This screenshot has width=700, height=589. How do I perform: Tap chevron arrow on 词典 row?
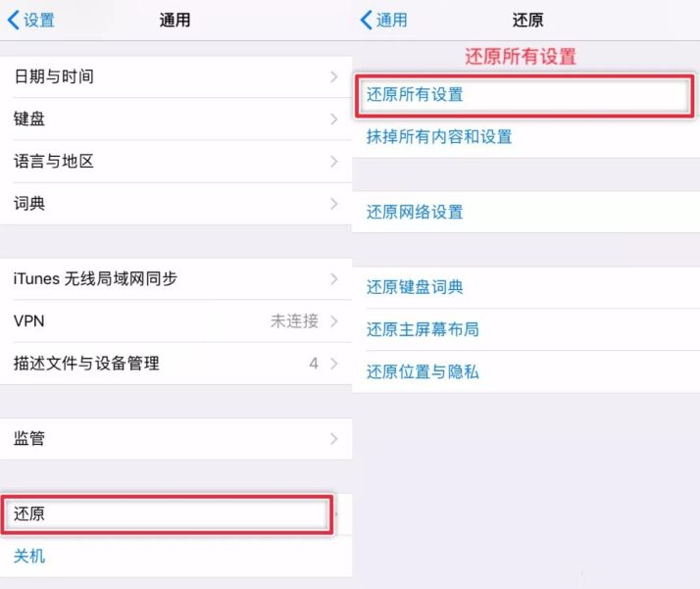334,204
